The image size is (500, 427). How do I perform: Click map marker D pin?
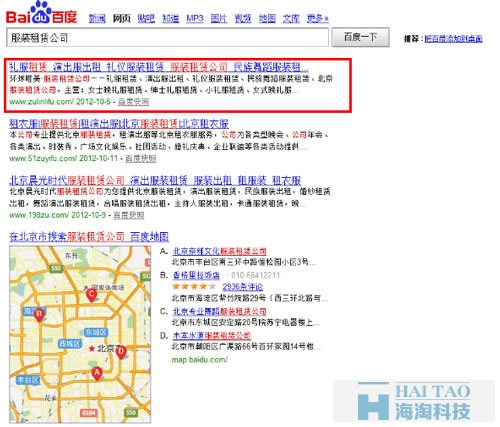click(x=121, y=352)
